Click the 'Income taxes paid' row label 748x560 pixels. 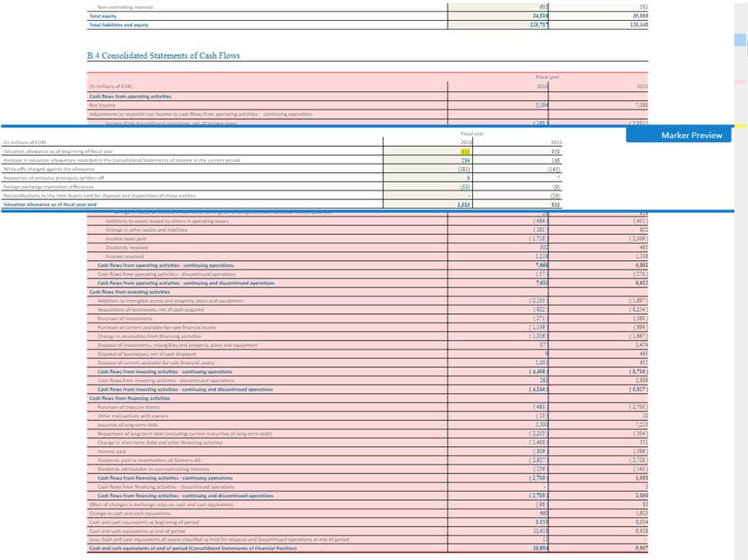tap(126, 238)
